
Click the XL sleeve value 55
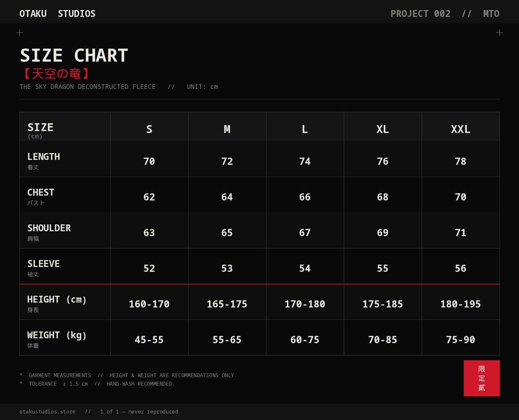pos(383,268)
